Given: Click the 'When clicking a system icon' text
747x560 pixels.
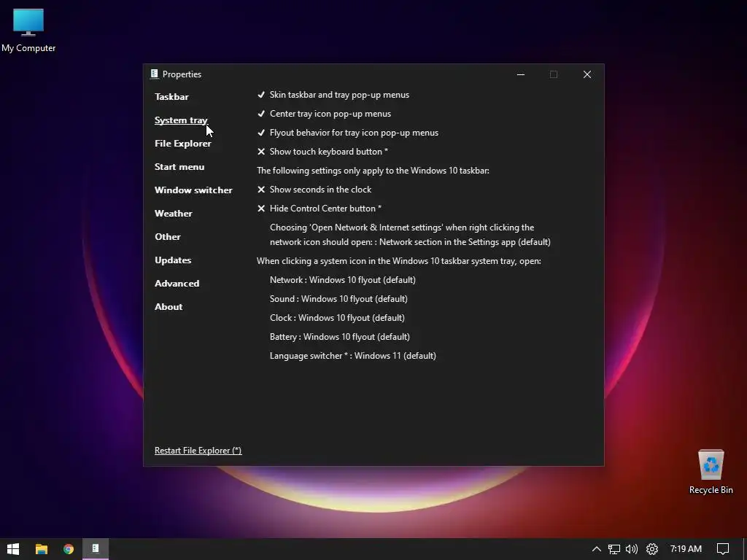Looking at the screenshot, I should tap(399, 261).
